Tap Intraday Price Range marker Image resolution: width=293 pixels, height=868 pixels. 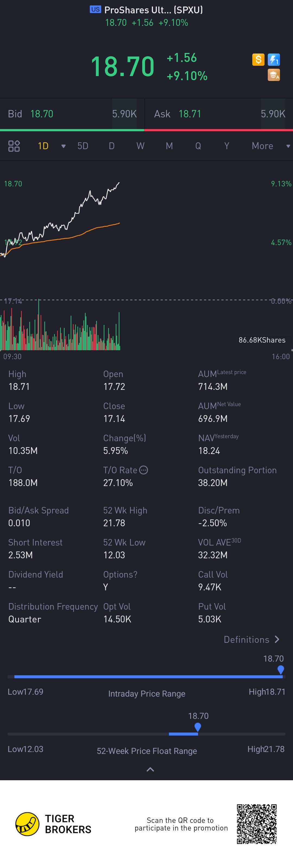click(281, 670)
